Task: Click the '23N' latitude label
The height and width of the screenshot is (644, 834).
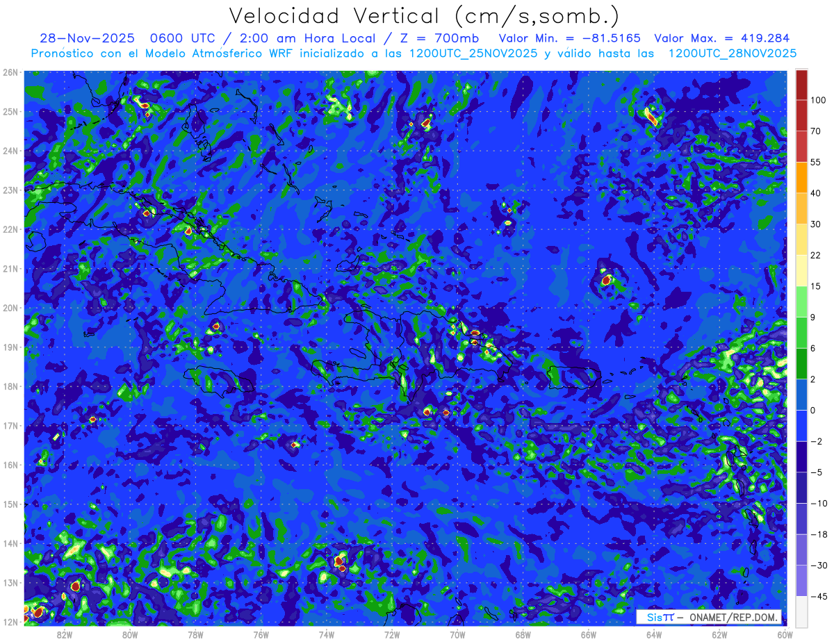Action: (10, 190)
